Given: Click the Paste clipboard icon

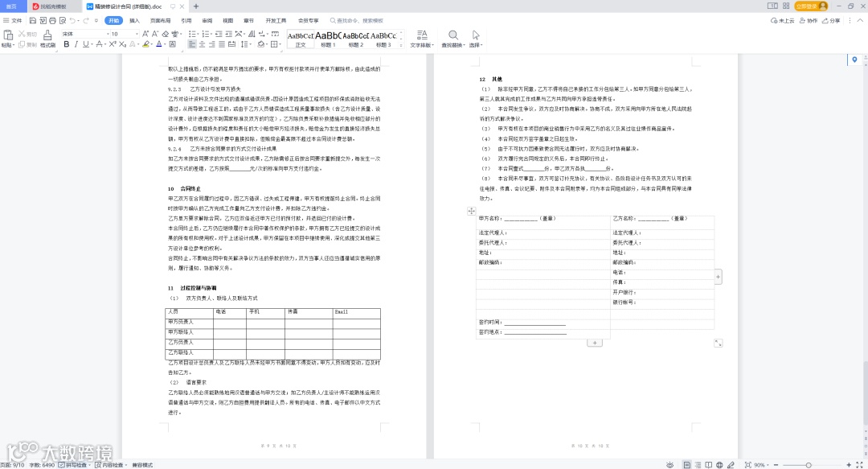Looking at the screenshot, I should point(8,34).
